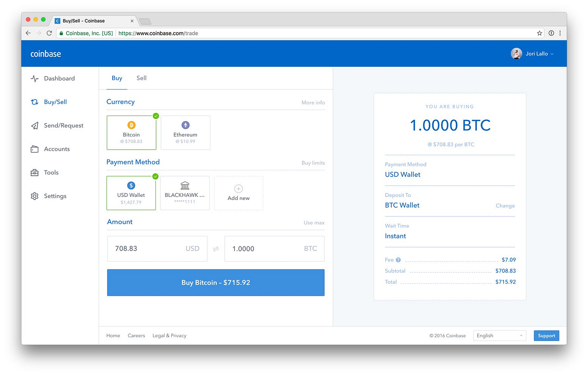Screen dimensions: 588x375
Task: Click the Buy/Sell sidebar icon
Action: (34, 102)
